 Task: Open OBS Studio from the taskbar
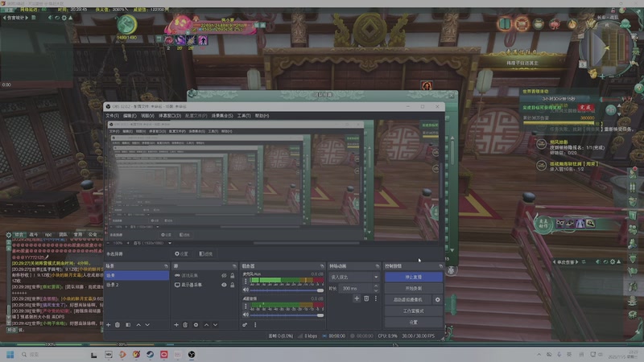click(192, 354)
